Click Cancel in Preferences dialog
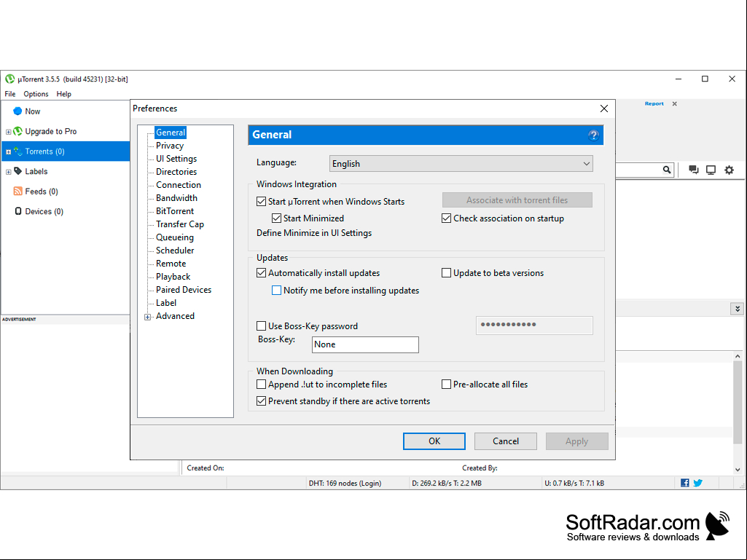Screen dimensions: 747x560 (506, 441)
